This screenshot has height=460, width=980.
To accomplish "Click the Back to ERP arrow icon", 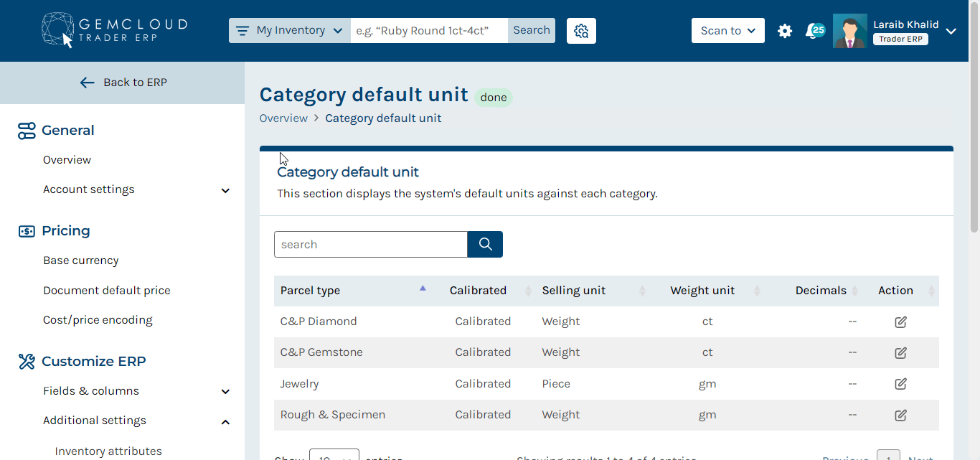I will pyautogui.click(x=88, y=83).
